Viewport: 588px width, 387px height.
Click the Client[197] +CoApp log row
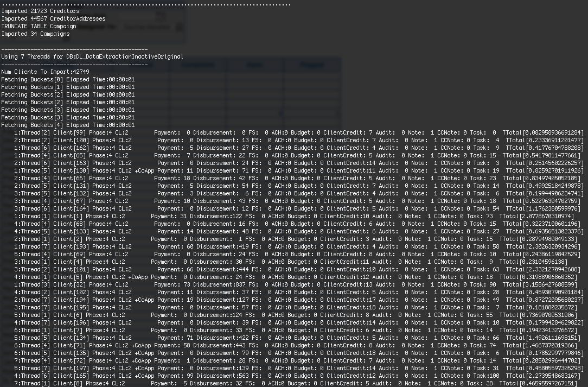coord(299,368)
